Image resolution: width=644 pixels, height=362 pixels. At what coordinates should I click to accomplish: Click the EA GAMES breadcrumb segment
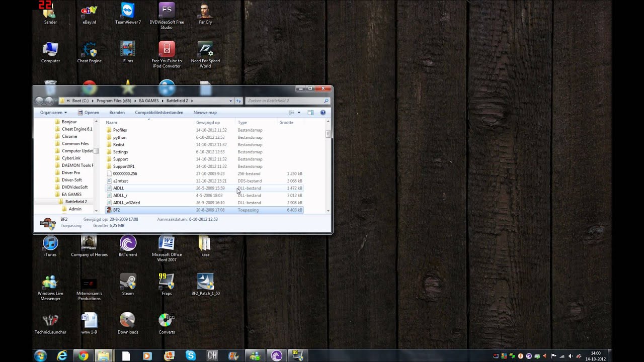[x=148, y=101]
